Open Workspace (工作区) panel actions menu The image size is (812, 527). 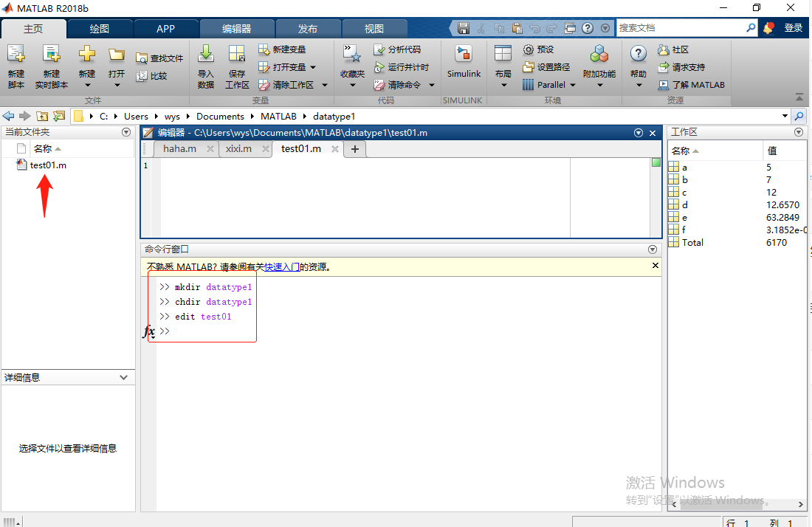(x=799, y=132)
